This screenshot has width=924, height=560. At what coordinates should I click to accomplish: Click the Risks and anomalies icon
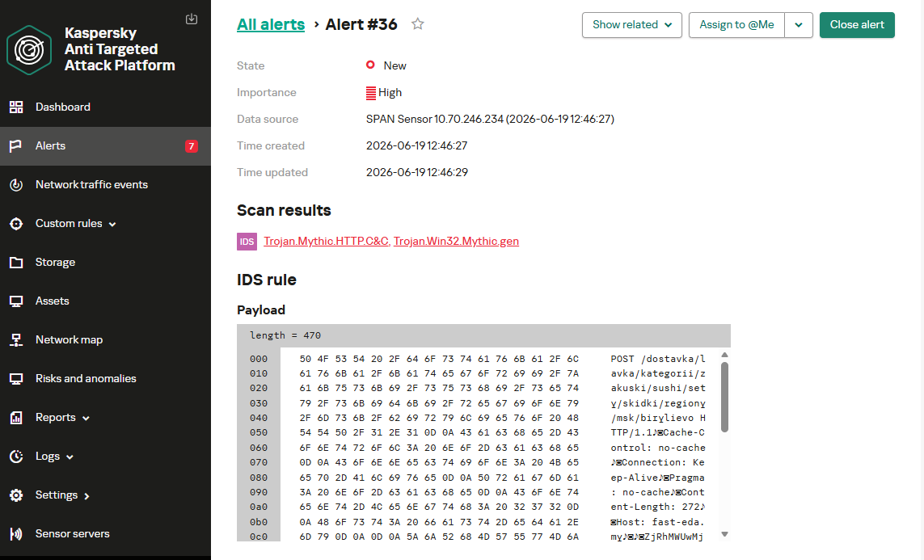point(16,379)
